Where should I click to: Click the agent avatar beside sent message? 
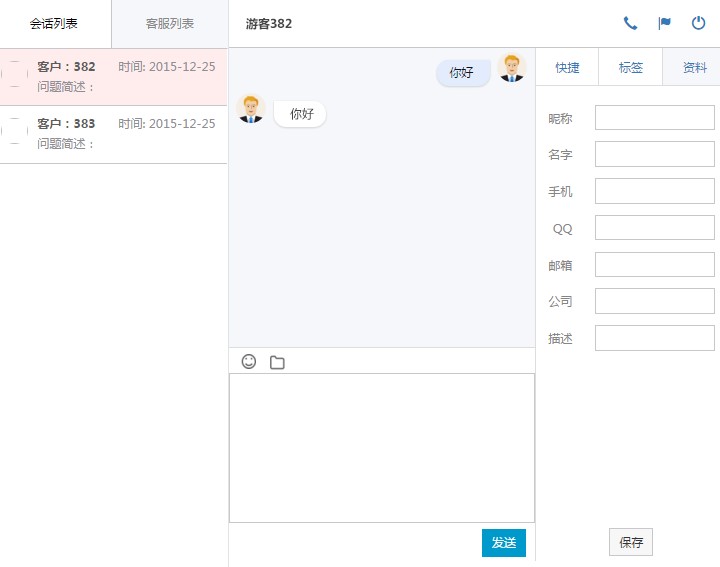(x=512, y=68)
